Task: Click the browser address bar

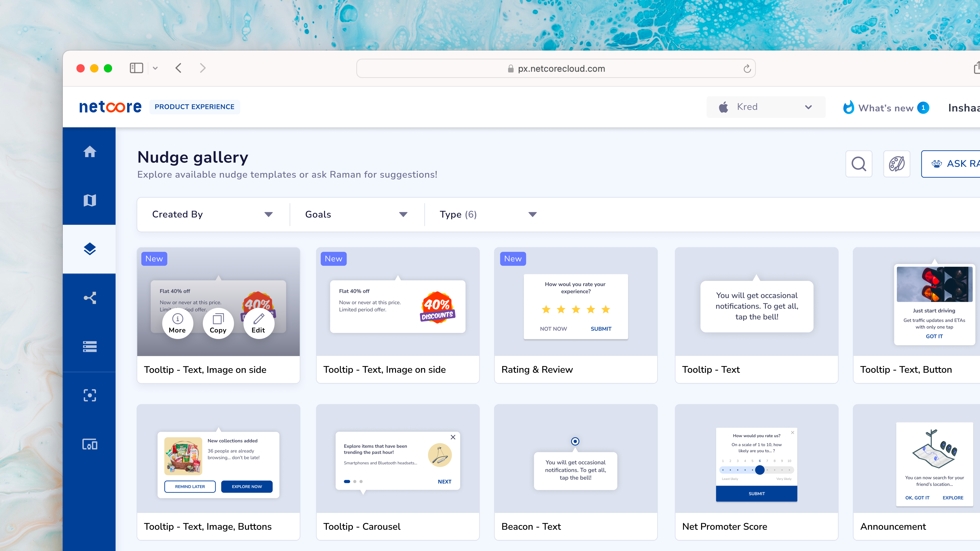Action: [x=556, y=68]
